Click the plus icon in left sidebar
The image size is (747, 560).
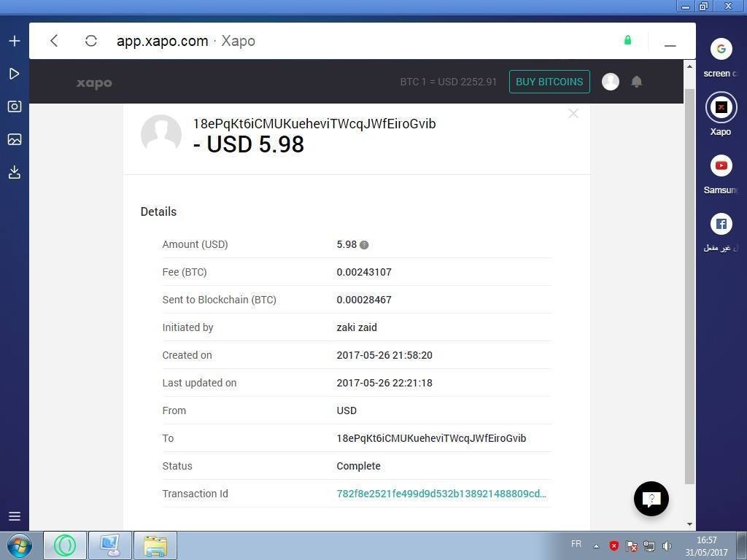tap(15, 41)
